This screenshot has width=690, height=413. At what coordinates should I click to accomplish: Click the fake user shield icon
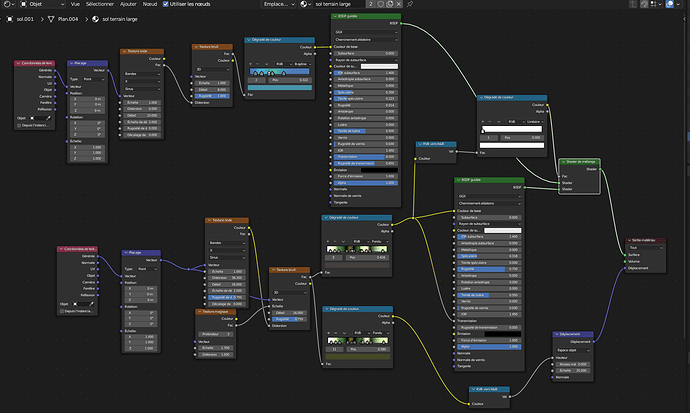tap(381, 4)
